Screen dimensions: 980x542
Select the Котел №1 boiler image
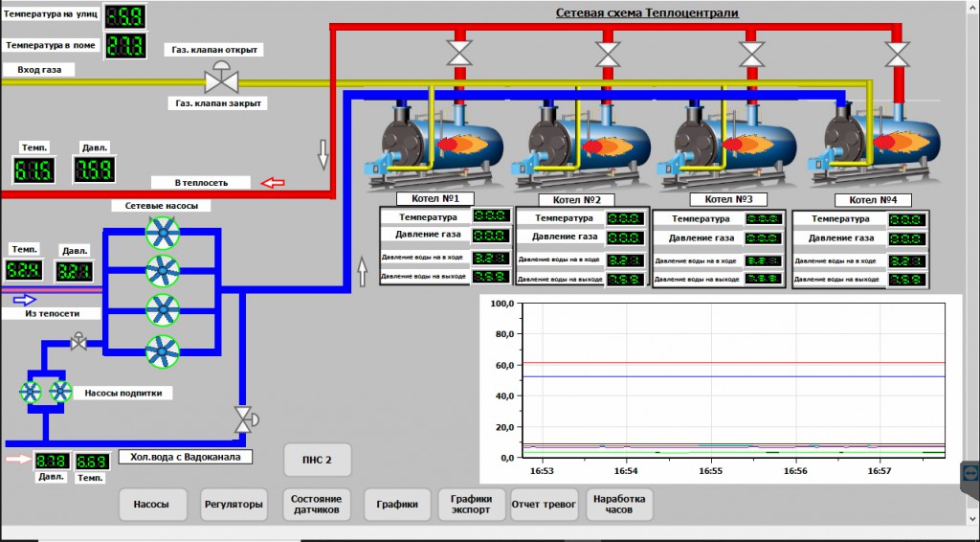pyautogui.click(x=434, y=145)
